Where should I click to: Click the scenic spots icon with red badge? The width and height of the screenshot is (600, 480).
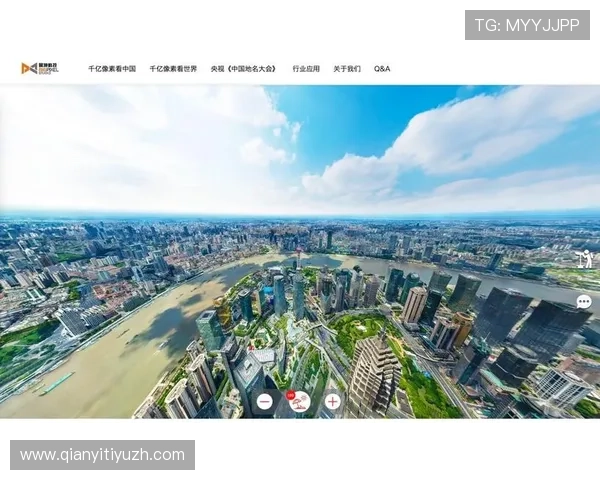[x=299, y=402]
